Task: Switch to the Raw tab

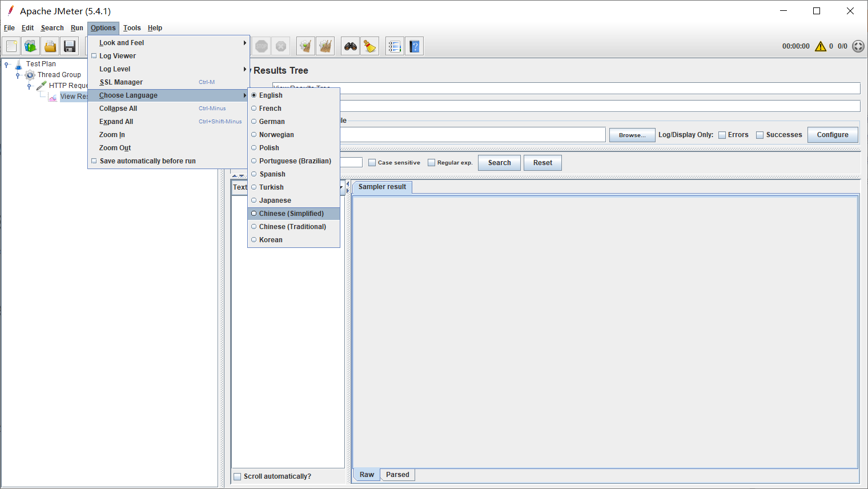Action: click(x=367, y=475)
